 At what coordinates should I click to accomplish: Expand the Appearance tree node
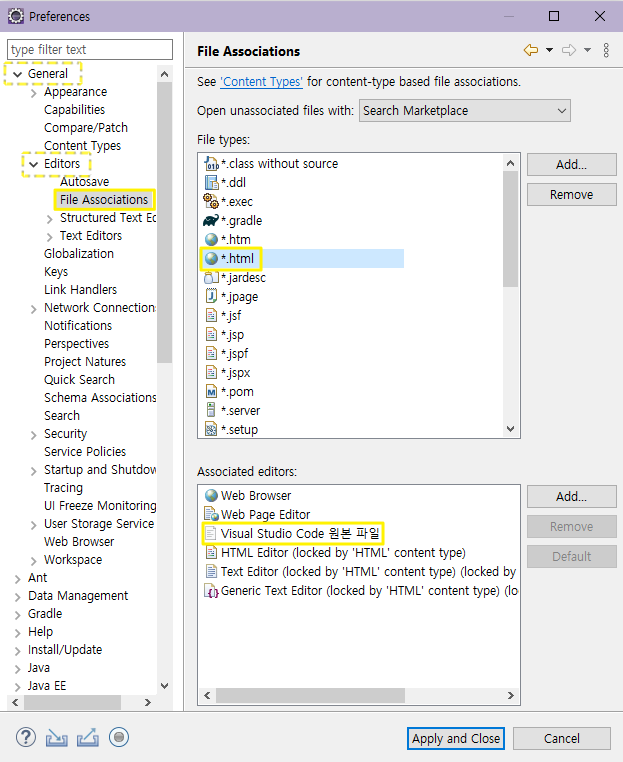point(34,92)
